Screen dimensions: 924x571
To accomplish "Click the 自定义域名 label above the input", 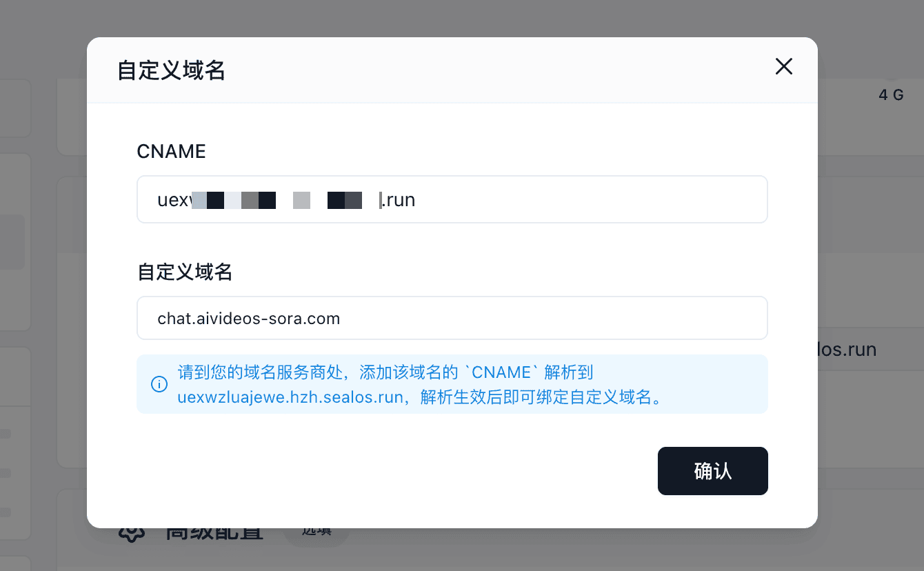I will pos(184,272).
